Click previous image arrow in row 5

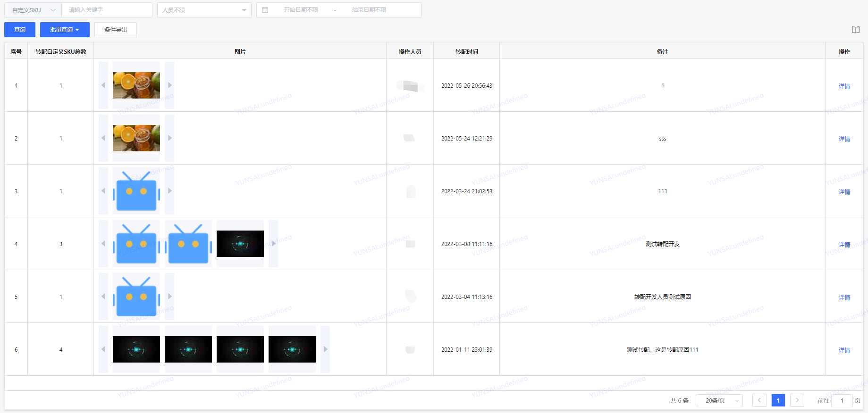103,297
